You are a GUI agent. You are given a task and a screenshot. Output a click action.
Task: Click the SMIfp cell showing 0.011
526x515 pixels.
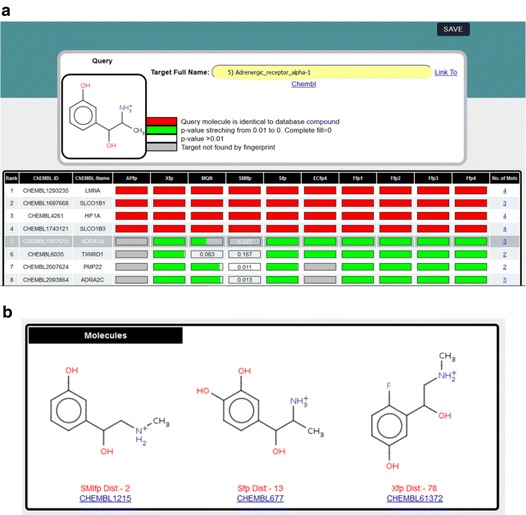pyautogui.click(x=245, y=267)
